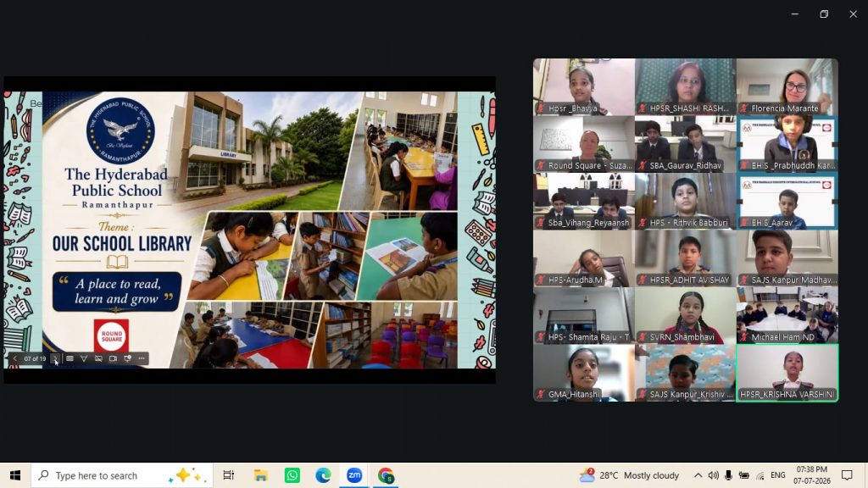
Task: Open clock and calendar at 07:38 PM
Action: [x=811, y=475]
